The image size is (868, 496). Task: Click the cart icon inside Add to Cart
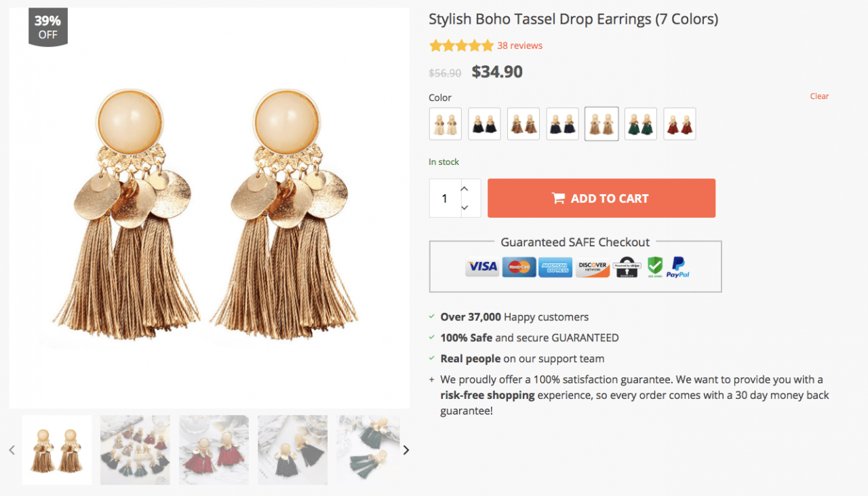[x=558, y=197]
